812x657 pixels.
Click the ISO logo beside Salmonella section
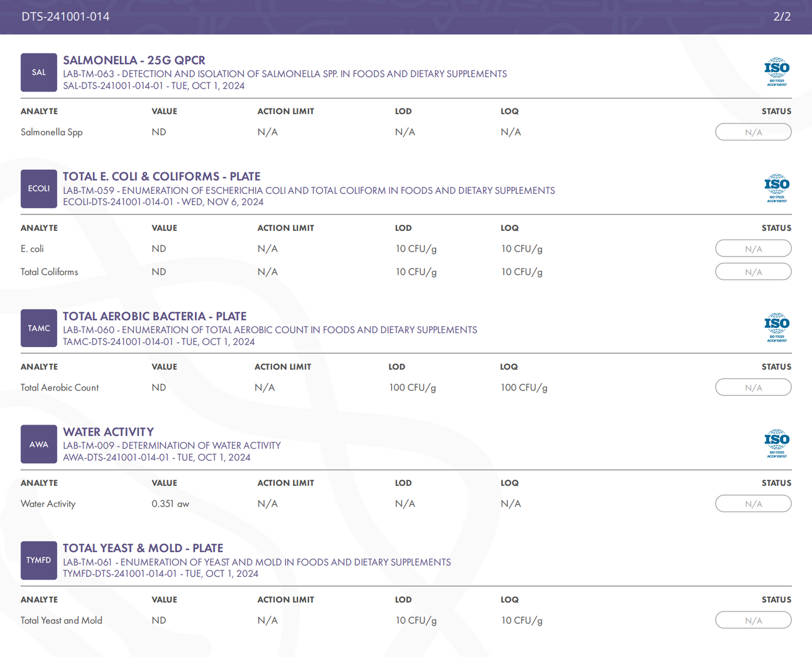point(777,72)
